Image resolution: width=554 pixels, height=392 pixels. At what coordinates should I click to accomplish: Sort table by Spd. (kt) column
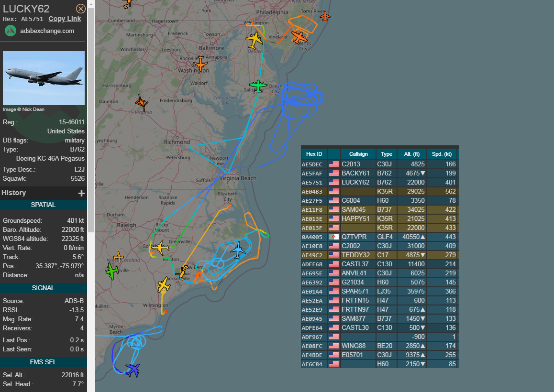point(442,154)
